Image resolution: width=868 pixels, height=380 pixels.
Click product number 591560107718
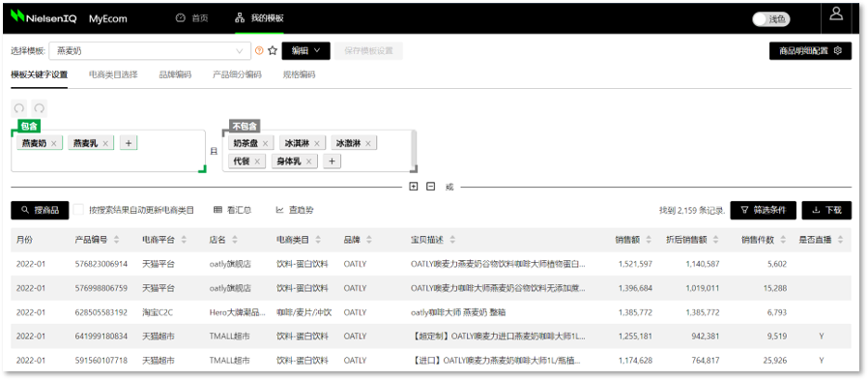pyautogui.click(x=101, y=361)
